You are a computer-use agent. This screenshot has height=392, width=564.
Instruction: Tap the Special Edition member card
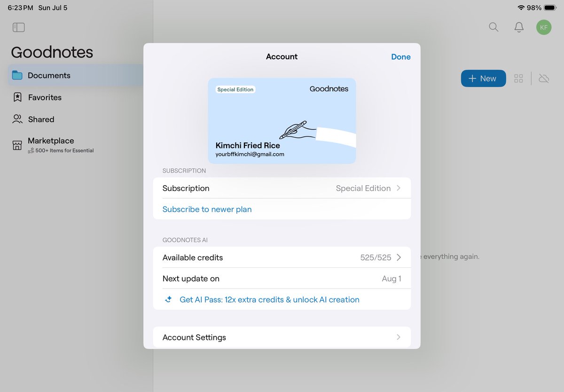(x=282, y=121)
